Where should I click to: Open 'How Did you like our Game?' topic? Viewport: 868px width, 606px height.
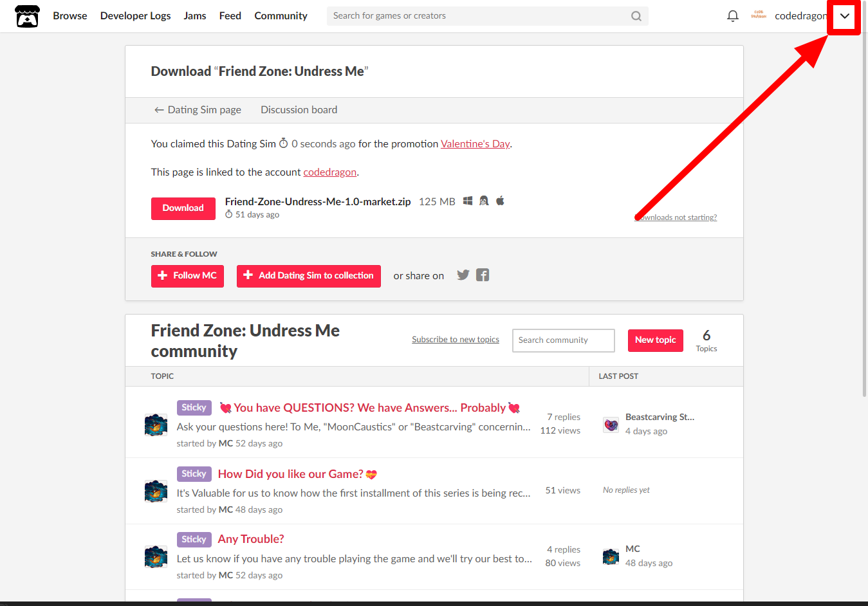(x=297, y=474)
